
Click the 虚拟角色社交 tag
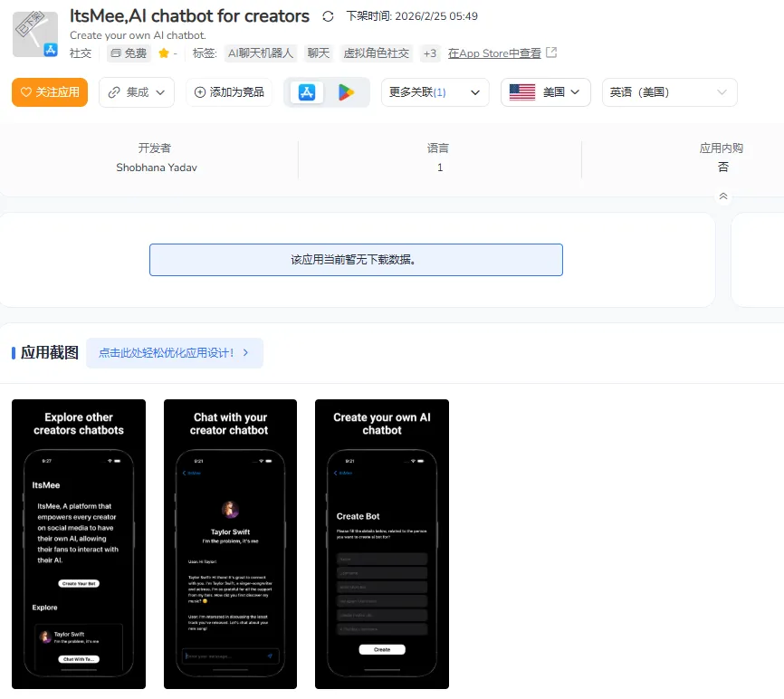pos(376,53)
